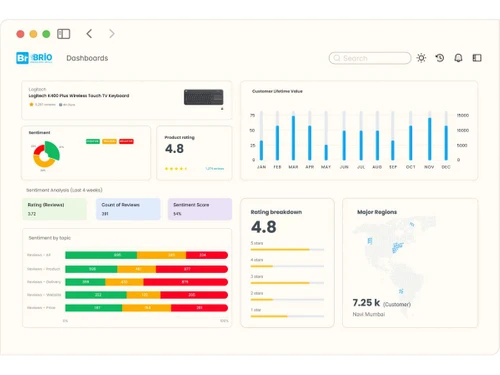Switch theme using the sun icon
Screen dimensions: 500x375
(421, 58)
